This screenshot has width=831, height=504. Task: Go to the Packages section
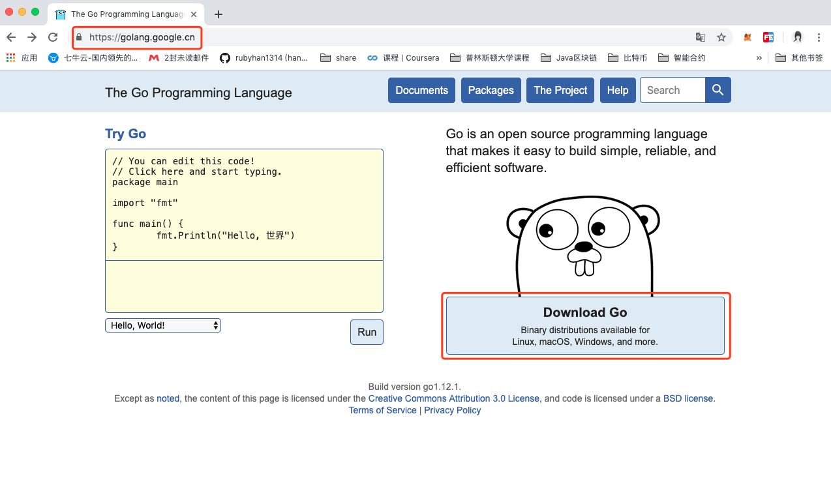point(491,90)
